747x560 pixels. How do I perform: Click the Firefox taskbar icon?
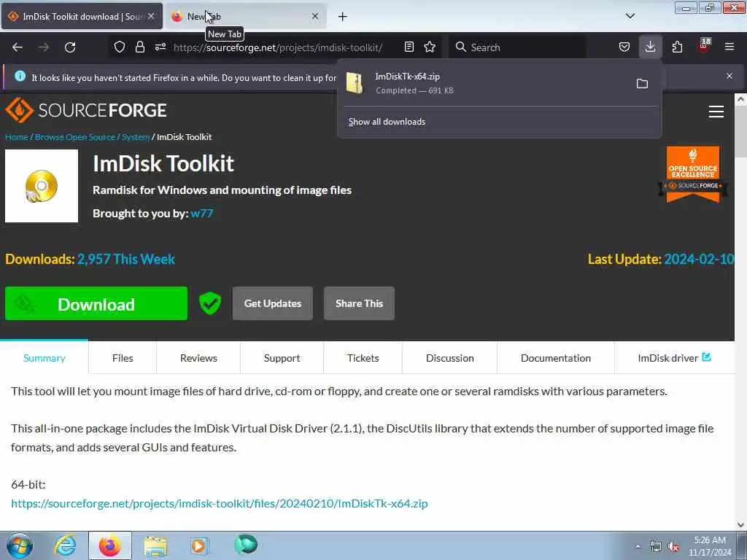pyautogui.click(x=109, y=545)
